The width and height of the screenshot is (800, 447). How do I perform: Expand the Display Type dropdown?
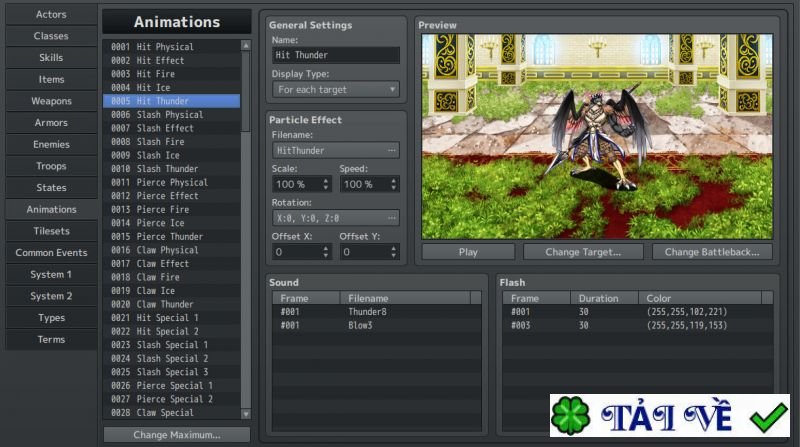[336, 89]
